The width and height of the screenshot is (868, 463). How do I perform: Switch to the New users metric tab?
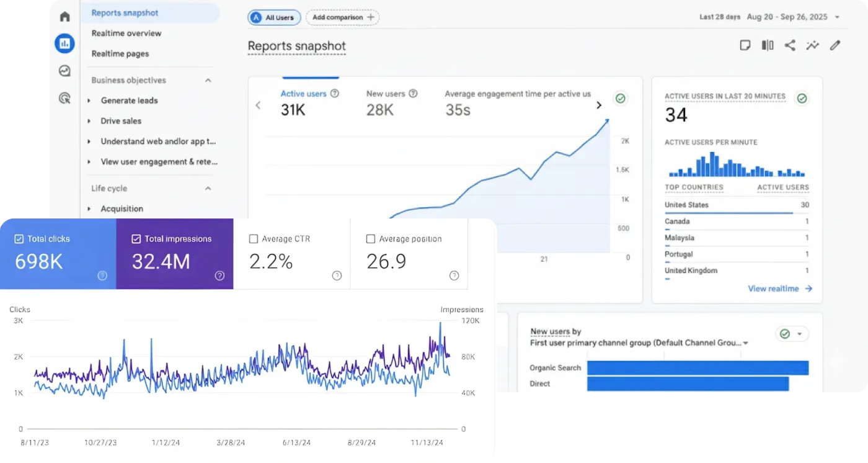point(386,94)
